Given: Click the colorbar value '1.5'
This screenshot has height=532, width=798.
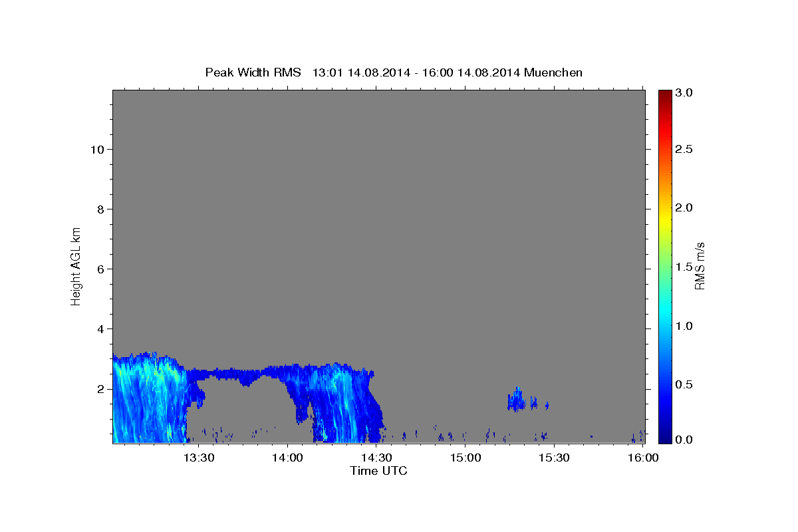Looking at the screenshot, I should 685,267.
